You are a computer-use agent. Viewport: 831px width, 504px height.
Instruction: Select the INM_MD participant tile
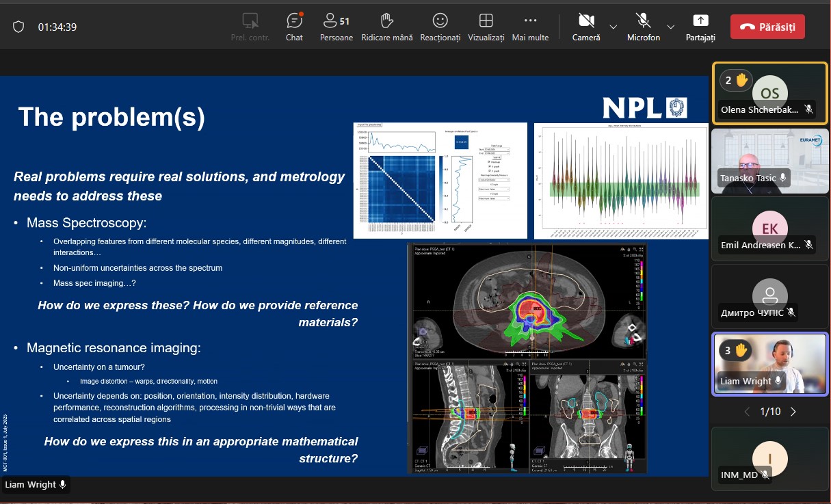769,458
